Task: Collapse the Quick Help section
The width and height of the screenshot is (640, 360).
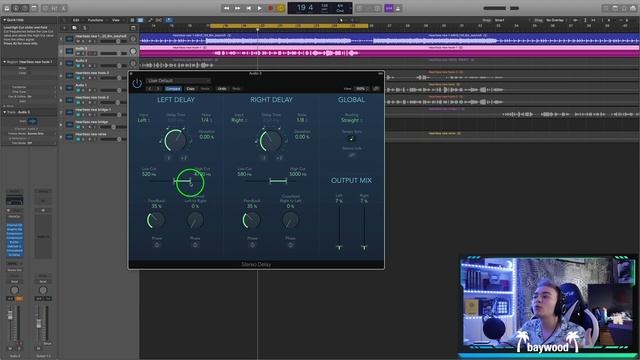Action: (4, 20)
